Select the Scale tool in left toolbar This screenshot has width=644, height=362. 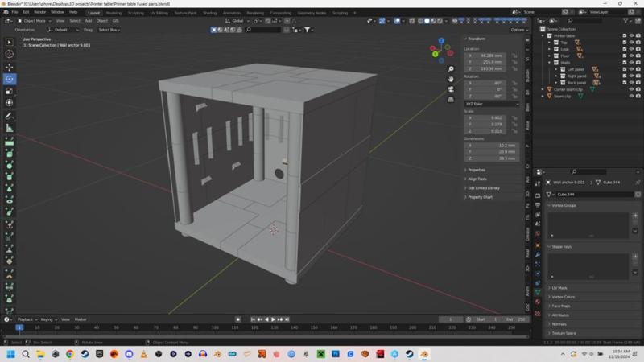point(9,91)
